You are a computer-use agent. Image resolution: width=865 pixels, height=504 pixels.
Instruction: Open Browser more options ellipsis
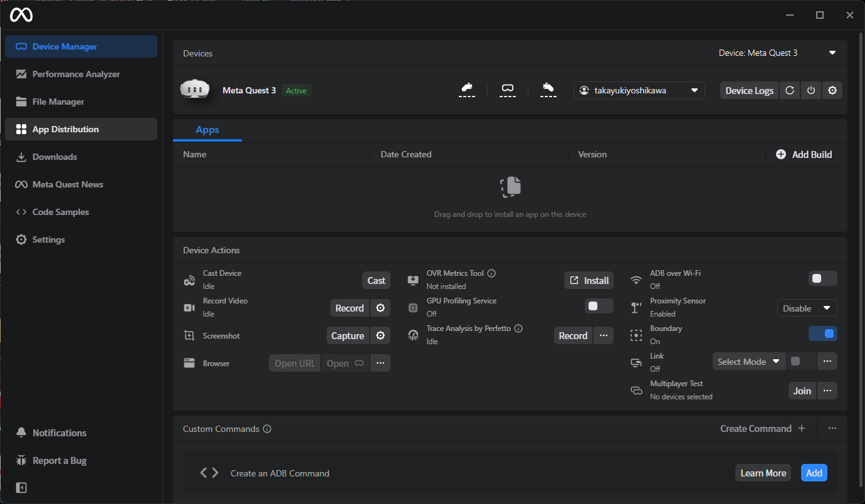click(x=380, y=364)
